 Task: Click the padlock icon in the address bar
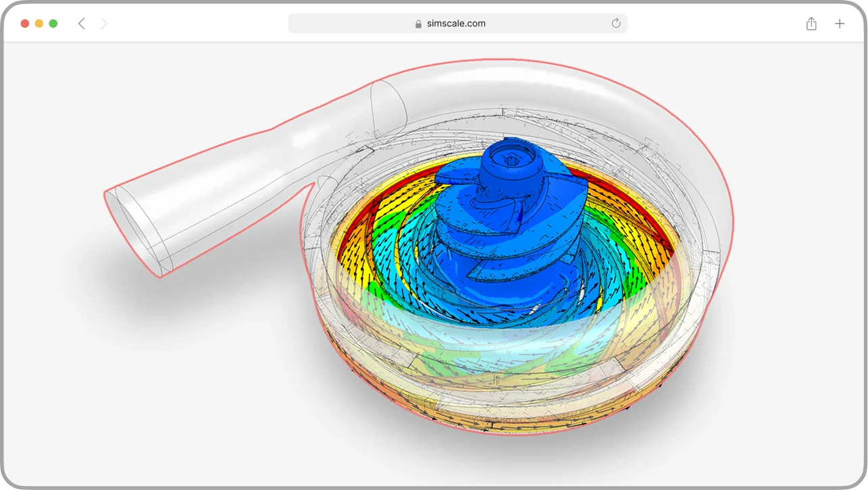[x=417, y=23]
